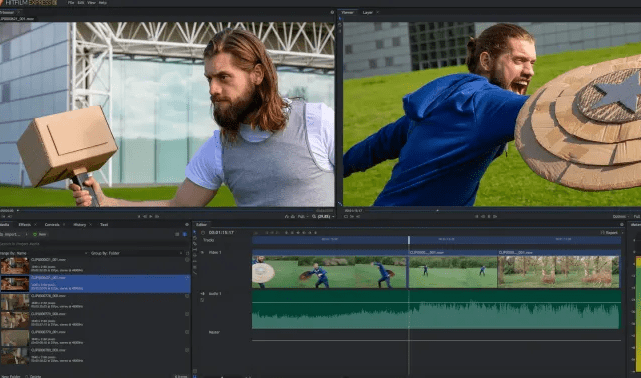Viewport: 641px width, 378px height.
Task: Select the Hand drag tool in Editor
Action: (x=195, y=238)
